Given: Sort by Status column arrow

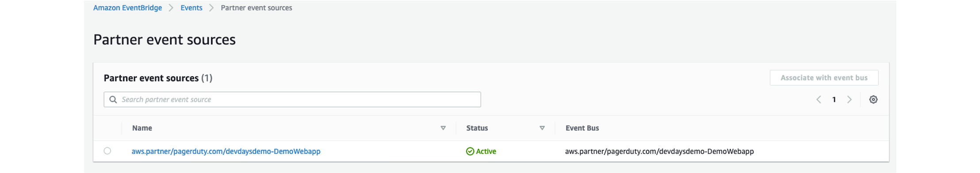Looking at the screenshot, I should click(542, 128).
